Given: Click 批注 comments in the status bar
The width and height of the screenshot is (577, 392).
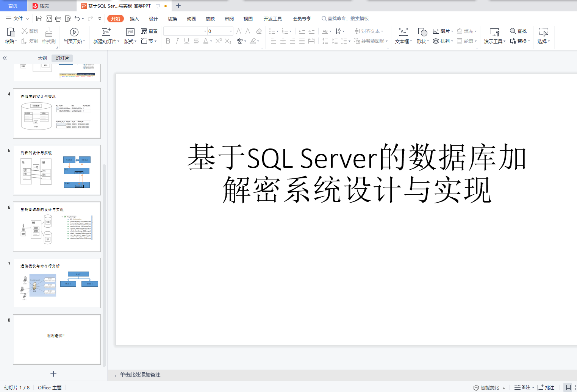Looking at the screenshot, I should (x=546, y=387).
